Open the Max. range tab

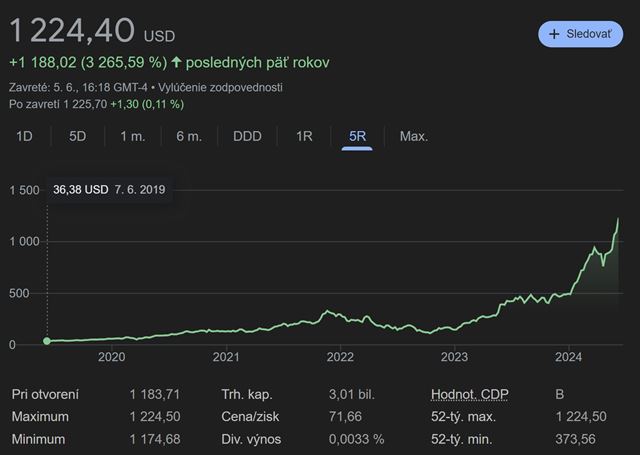(x=414, y=136)
